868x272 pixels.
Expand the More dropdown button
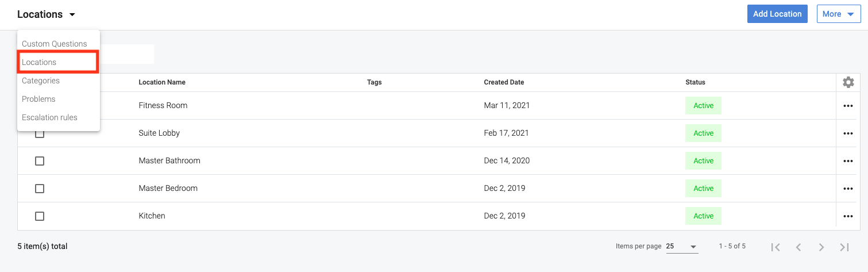(838, 14)
